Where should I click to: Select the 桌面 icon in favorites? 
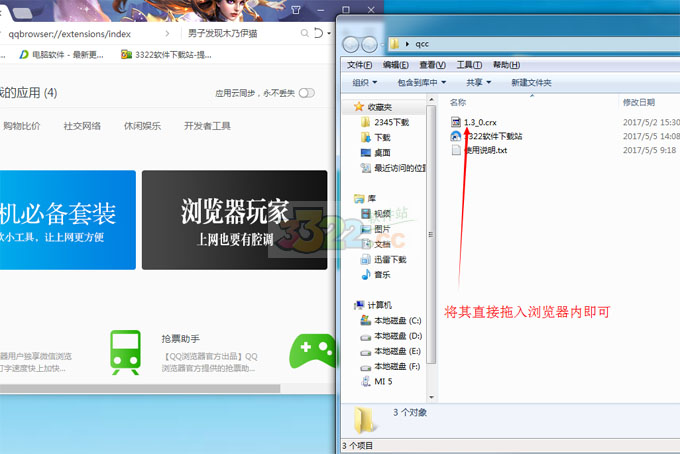[x=366, y=153]
